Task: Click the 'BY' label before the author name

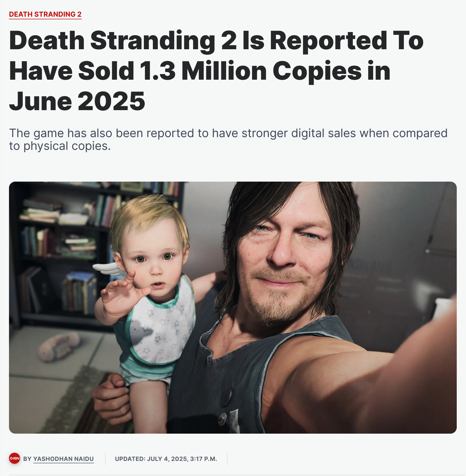Action: pyautogui.click(x=27, y=459)
